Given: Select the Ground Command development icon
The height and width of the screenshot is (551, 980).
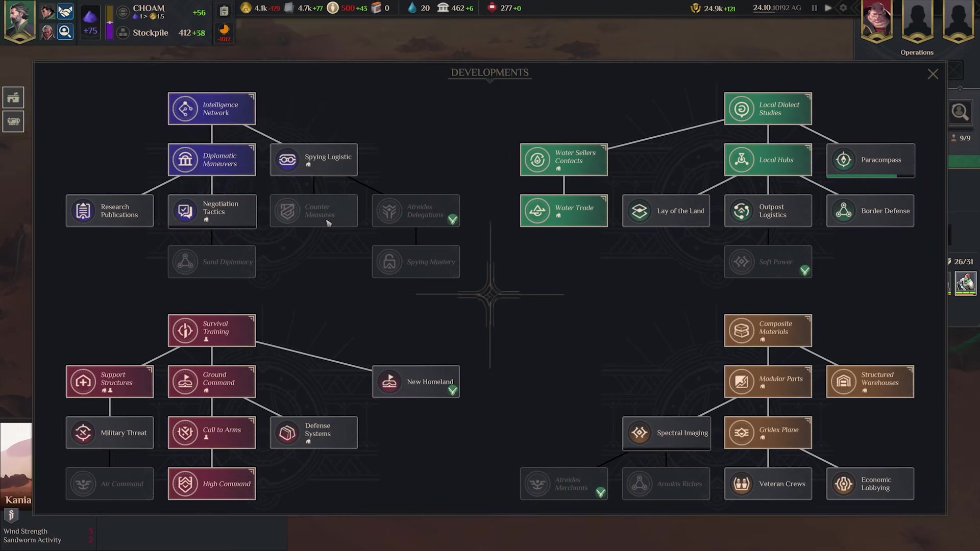Looking at the screenshot, I should pyautogui.click(x=185, y=382).
